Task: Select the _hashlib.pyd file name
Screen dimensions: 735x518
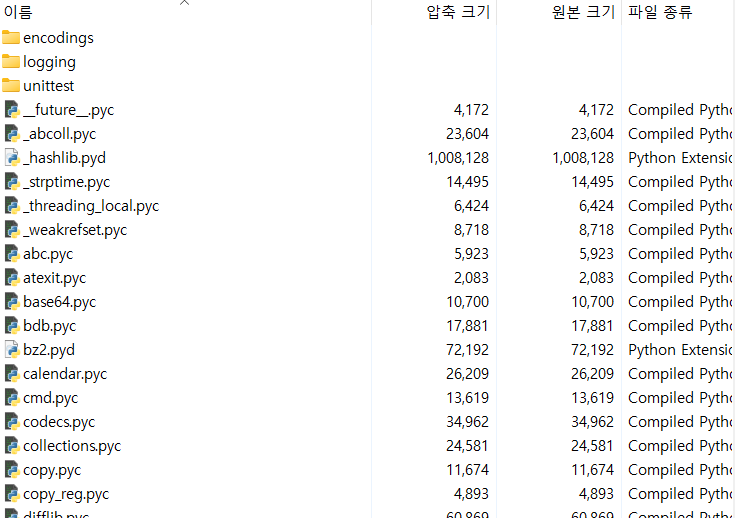Action: point(64,158)
